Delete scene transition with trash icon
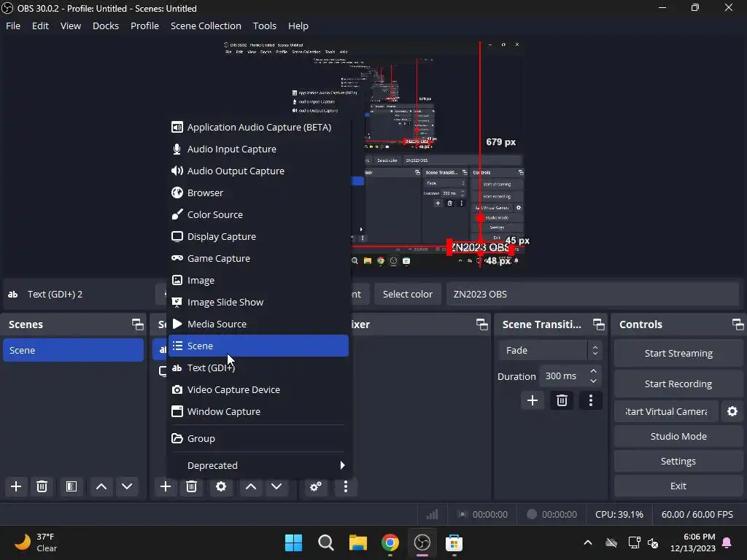The image size is (747, 560). click(562, 400)
